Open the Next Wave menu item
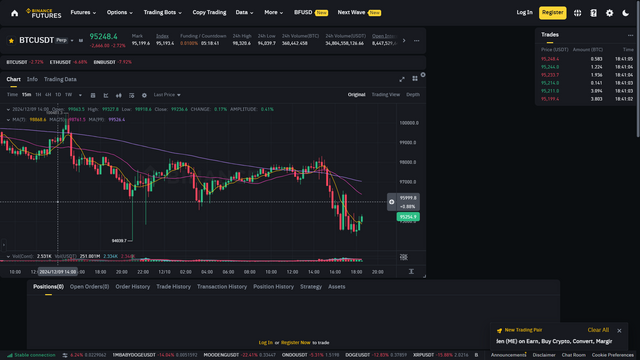 359,13
